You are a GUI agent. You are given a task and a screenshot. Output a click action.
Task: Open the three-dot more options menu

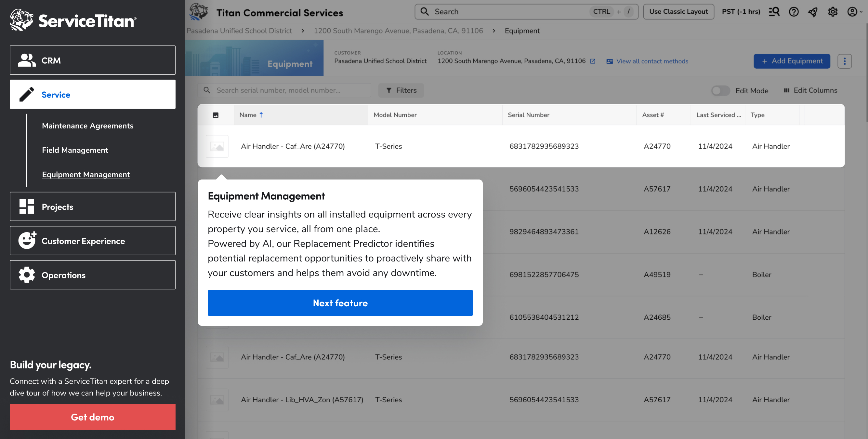coord(844,61)
